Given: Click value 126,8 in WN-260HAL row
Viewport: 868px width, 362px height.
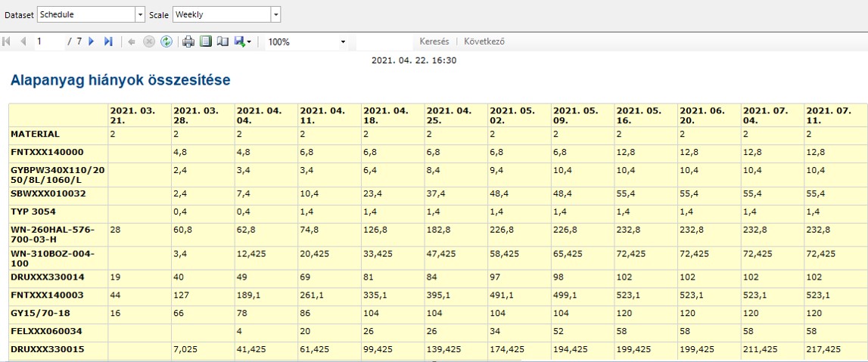Looking at the screenshot, I should pyautogui.click(x=375, y=230).
